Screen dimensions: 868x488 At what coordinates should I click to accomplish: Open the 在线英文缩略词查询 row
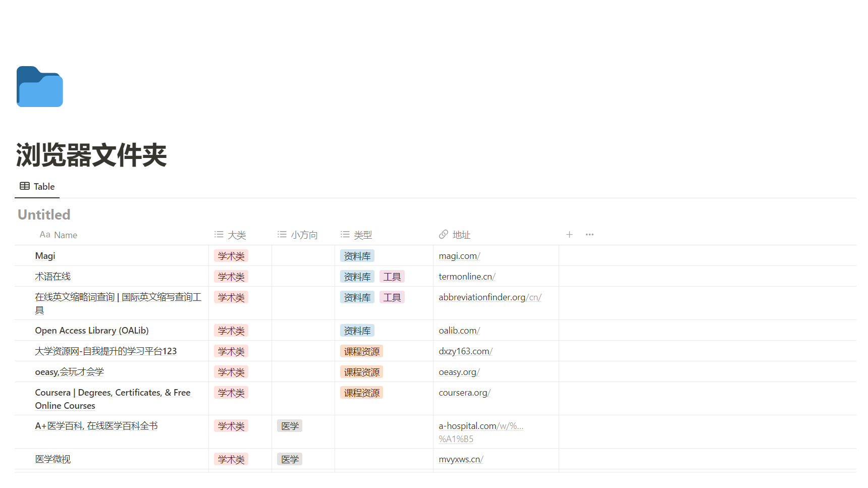118,303
